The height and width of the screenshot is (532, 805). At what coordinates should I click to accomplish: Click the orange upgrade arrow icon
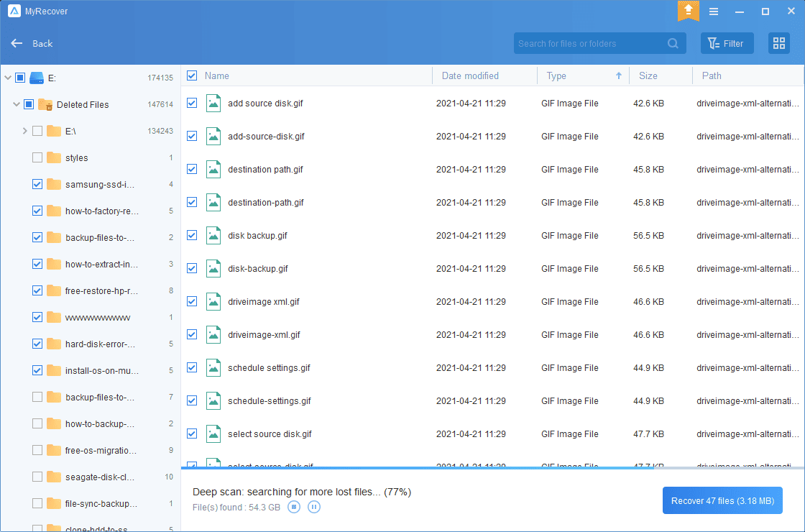tap(688, 11)
